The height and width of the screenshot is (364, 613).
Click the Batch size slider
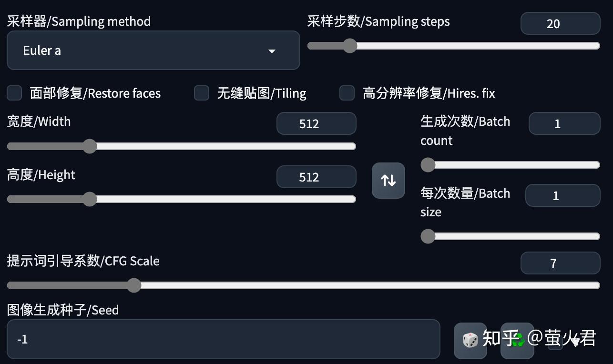point(427,236)
